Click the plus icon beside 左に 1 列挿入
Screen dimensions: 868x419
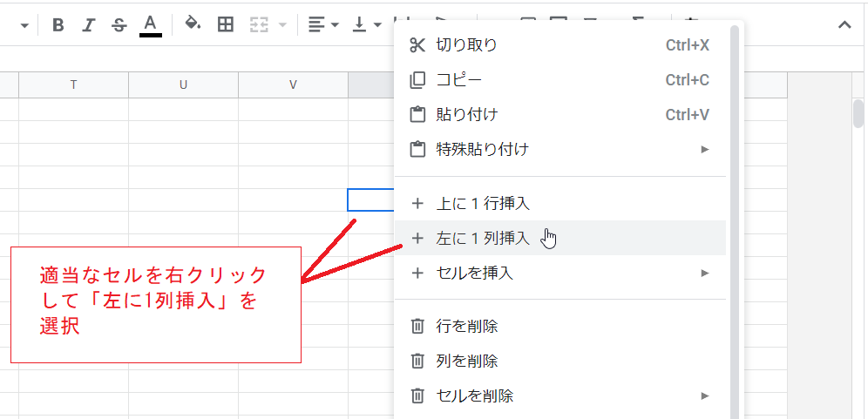(417, 238)
